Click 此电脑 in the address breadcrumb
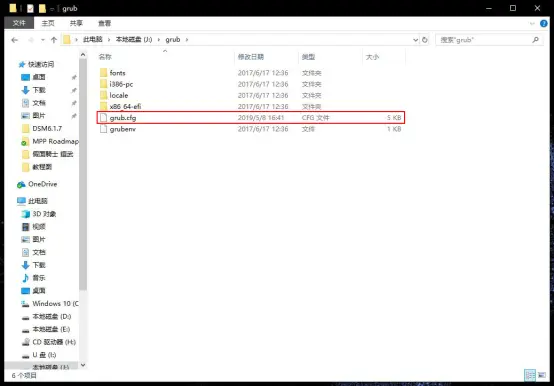The height and width of the screenshot is (386, 554). pyautogui.click(x=93, y=40)
